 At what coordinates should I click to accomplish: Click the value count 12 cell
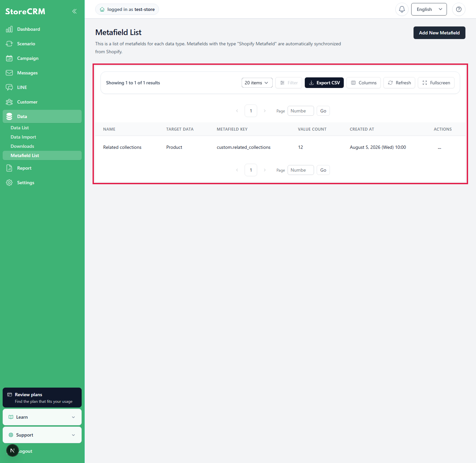300,147
